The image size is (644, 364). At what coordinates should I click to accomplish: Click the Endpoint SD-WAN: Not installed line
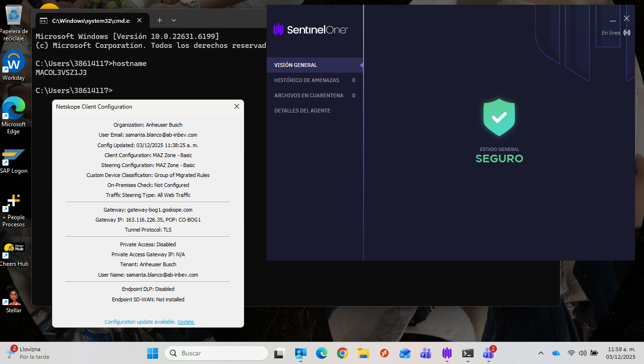(148, 299)
